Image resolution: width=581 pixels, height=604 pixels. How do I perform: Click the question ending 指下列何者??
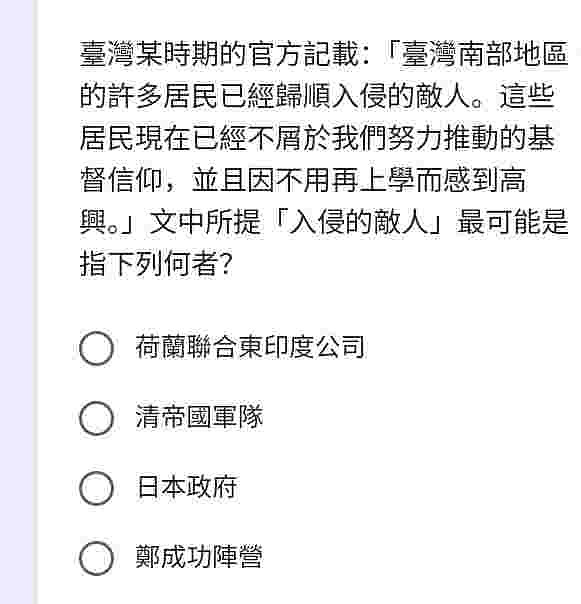coord(157,264)
